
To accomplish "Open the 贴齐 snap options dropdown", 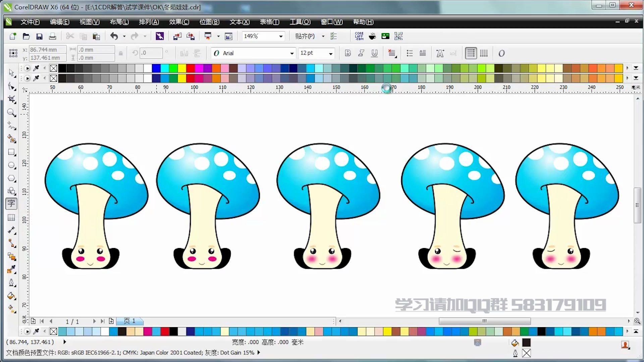I will [x=323, y=36].
